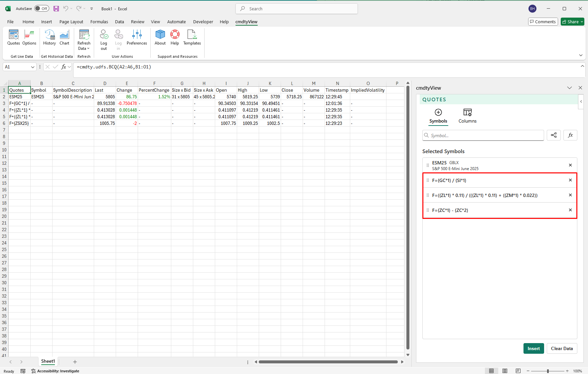Viewport: 588px width, 374px height.
Task: Click the Redo arrow
Action: 79,9
